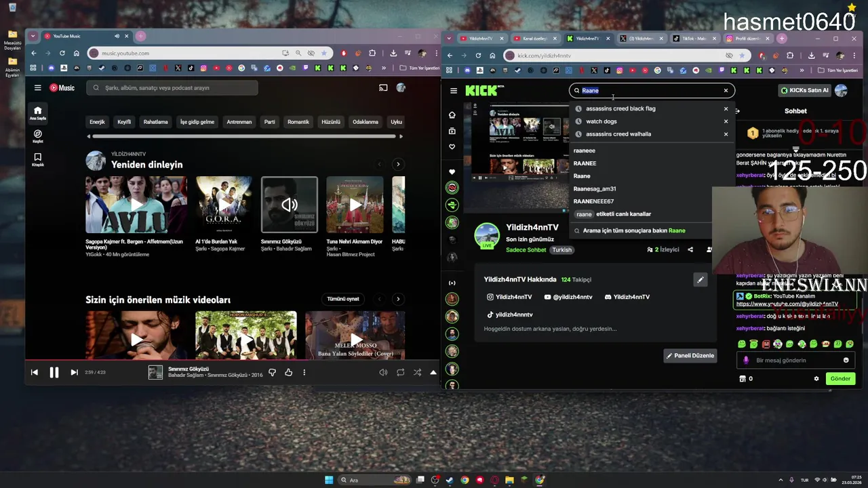This screenshot has height=488, width=868.
Task: Open Windows Start menu
Action: 329,480
